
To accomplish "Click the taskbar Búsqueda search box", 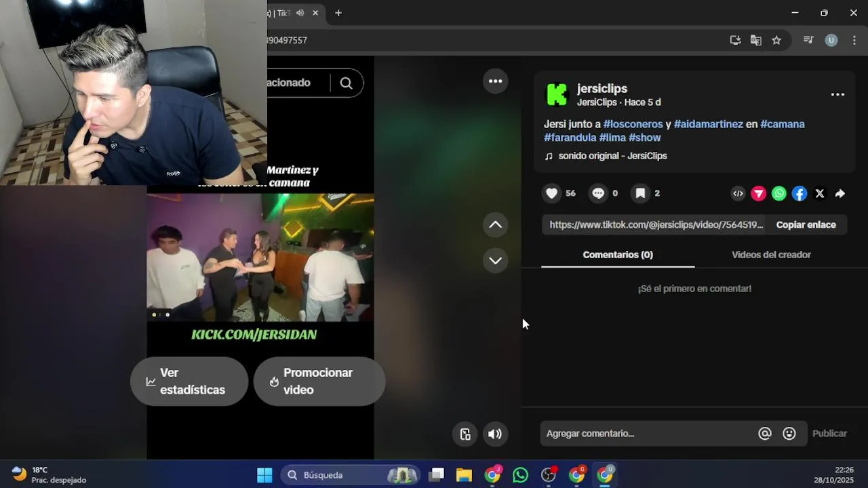I will tap(351, 475).
